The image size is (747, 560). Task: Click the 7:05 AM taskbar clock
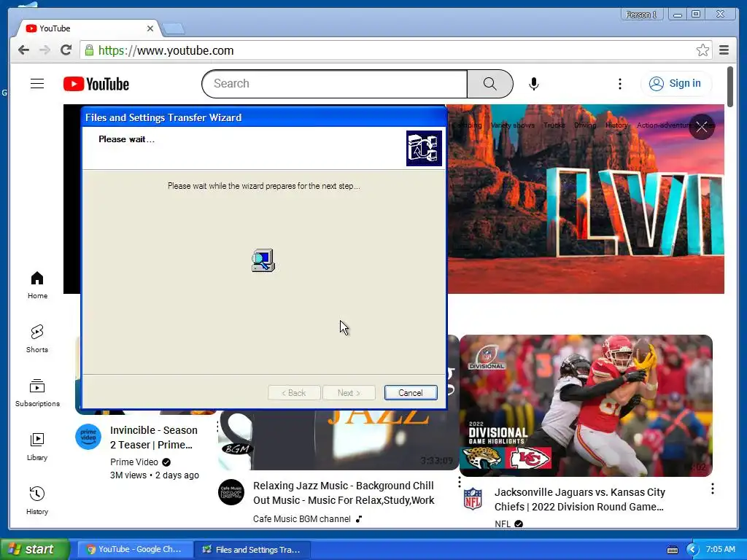pos(721,549)
